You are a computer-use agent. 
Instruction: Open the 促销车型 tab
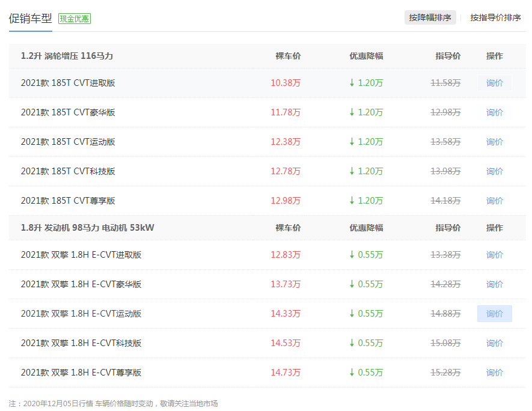tap(30, 18)
